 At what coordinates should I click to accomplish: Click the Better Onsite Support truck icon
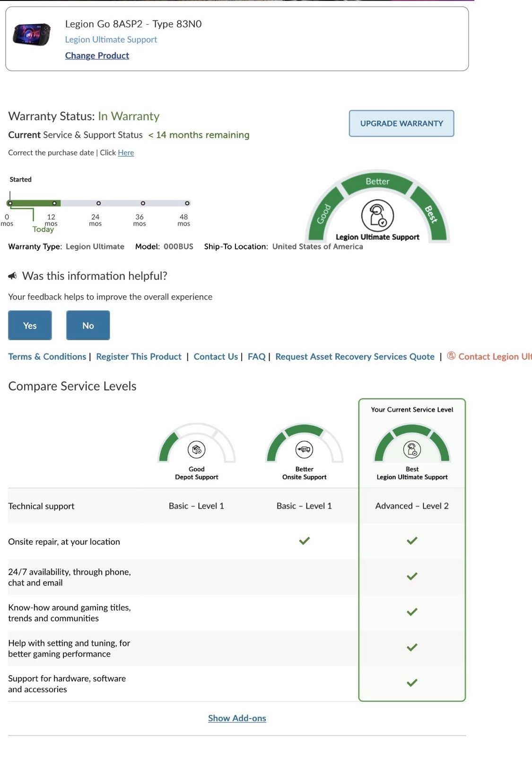(x=305, y=449)
